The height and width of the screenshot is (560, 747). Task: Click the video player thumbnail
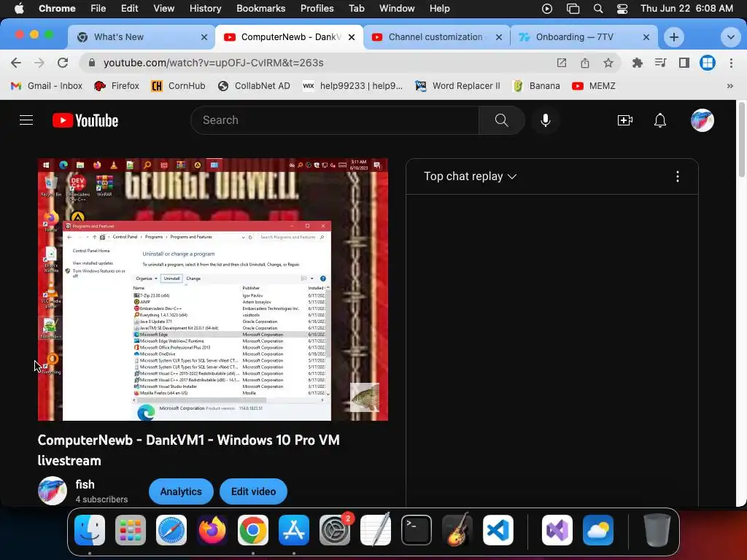(213, 289)
